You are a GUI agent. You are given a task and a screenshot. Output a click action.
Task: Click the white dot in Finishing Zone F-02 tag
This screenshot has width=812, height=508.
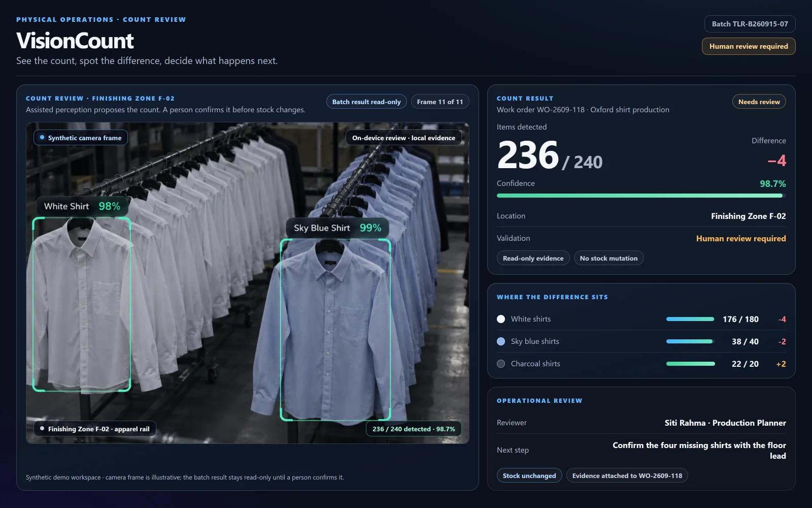[42, 429]
